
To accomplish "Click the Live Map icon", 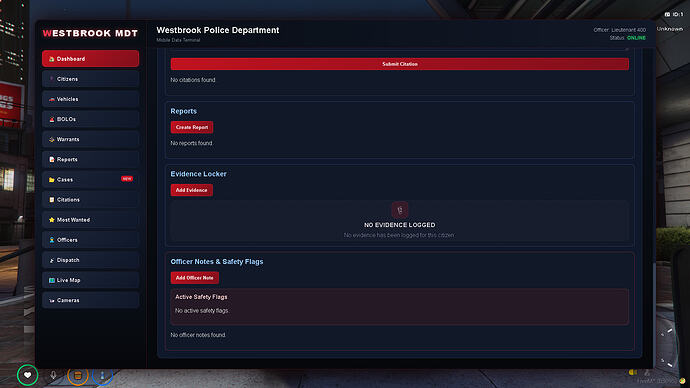I will tap(51, 280).
